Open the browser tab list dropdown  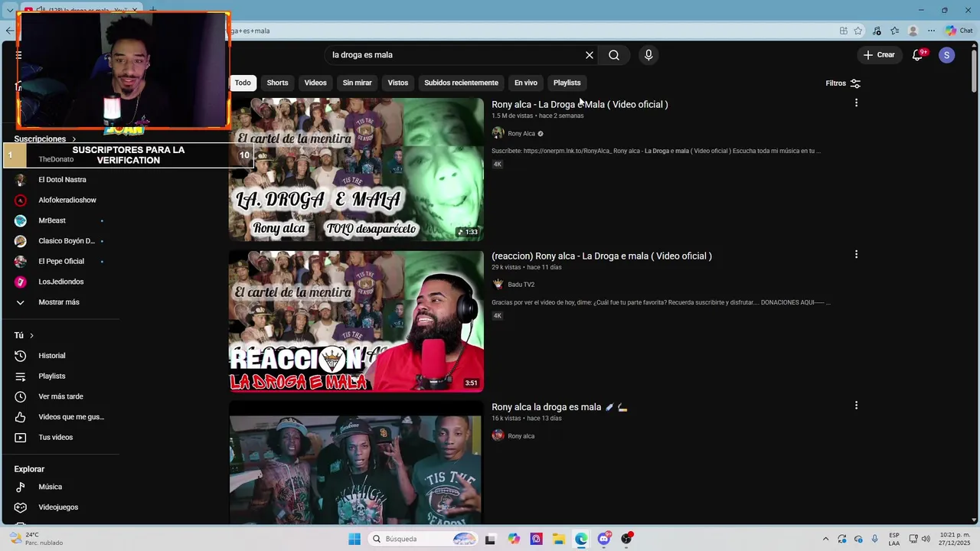[9, 10]
